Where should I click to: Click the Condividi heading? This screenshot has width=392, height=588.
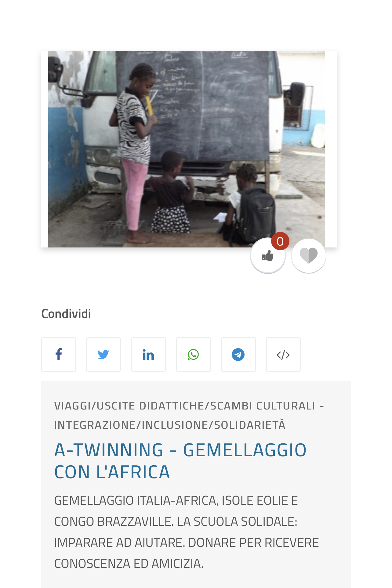tap(66, 314)
